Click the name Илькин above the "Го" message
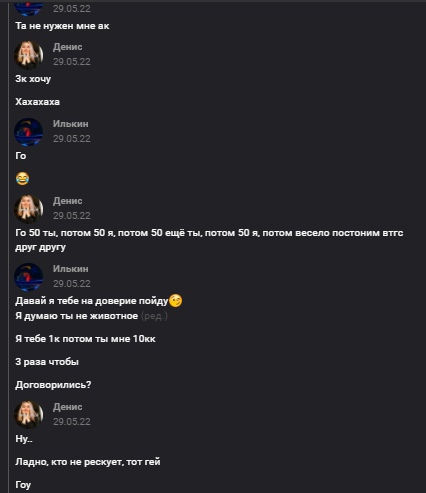The image size is (426, 493). point(71,124)
